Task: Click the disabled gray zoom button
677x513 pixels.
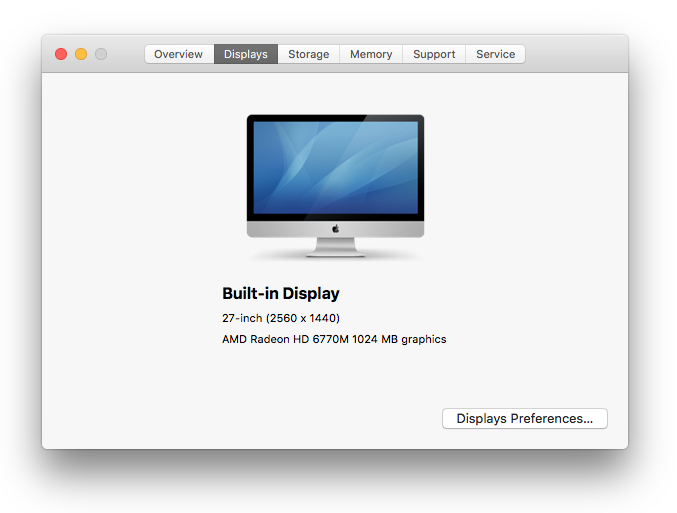Action: [x=101, y=54]
